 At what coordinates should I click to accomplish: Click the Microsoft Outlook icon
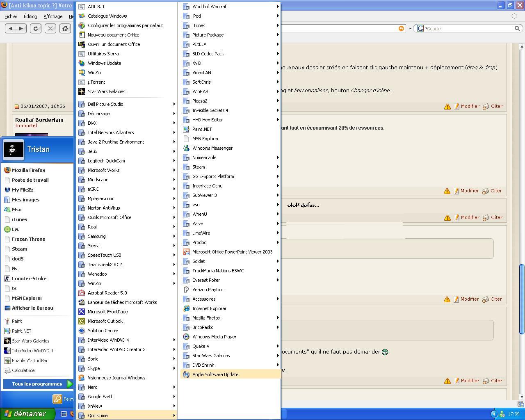[x=82, y=321]
